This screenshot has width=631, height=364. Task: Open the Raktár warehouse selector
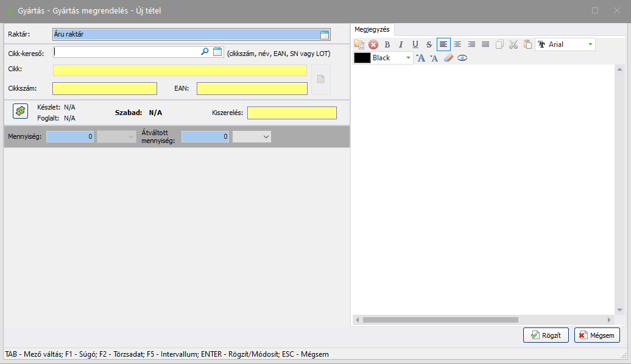[325, 35]
